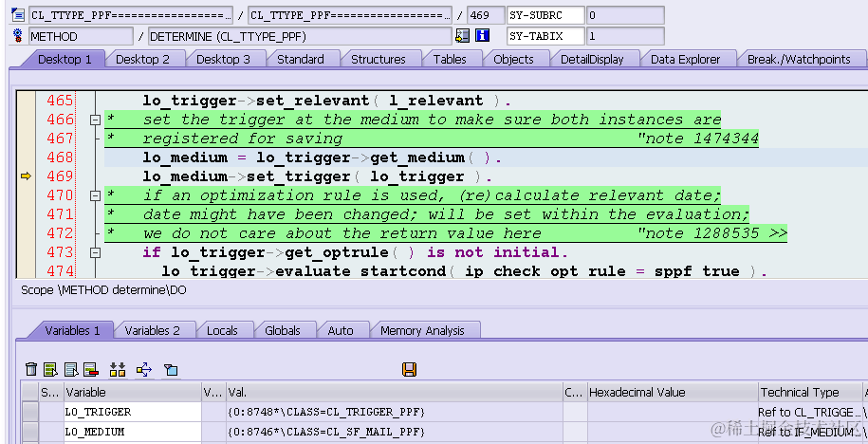Click the comment containing note 1474344

pos(432,139)
